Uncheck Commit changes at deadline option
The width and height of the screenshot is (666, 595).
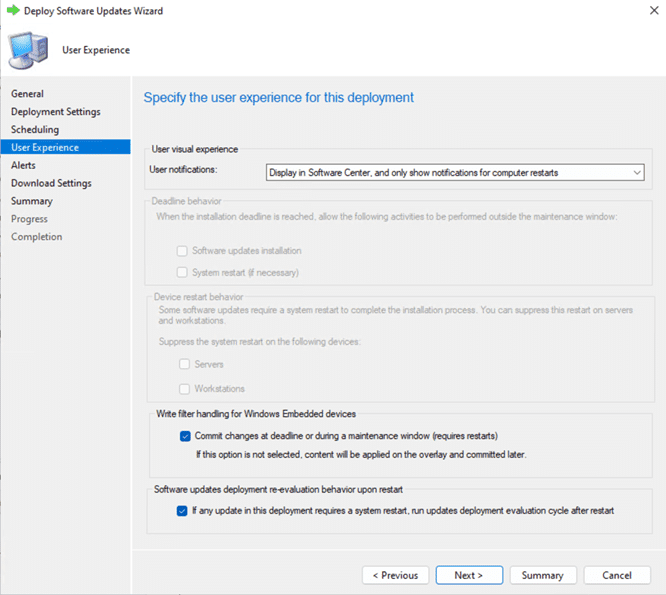click(x=185, y=436)
